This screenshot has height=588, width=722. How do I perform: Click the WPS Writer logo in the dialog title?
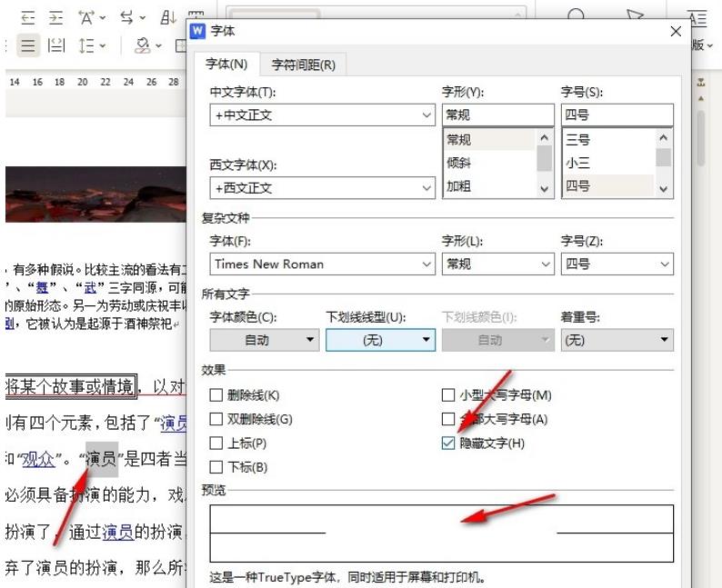pos(197,31)
